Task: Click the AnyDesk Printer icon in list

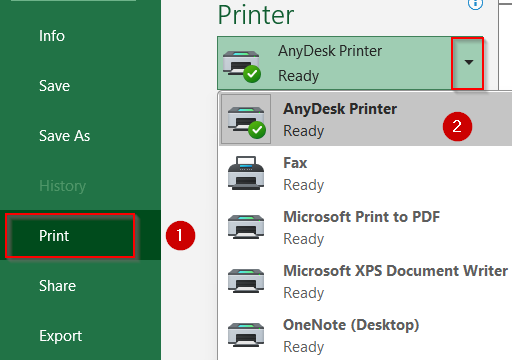Action: coord(246,120)
